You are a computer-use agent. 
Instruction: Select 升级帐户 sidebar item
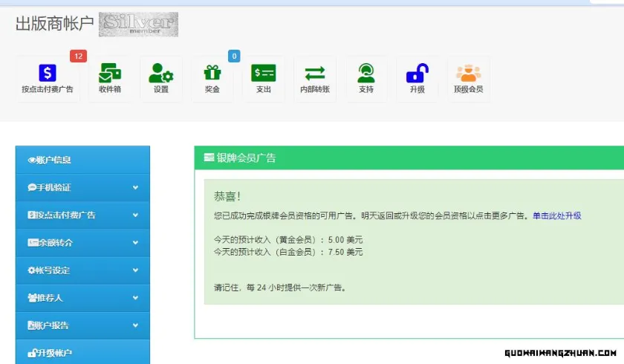[x=82, y=352]
